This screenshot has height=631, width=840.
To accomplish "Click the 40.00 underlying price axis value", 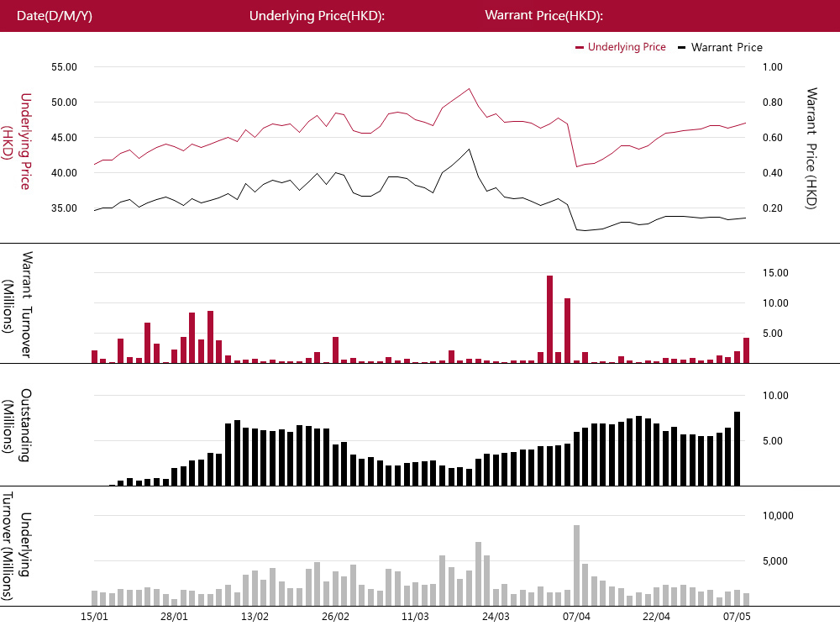I will point(65,173).
